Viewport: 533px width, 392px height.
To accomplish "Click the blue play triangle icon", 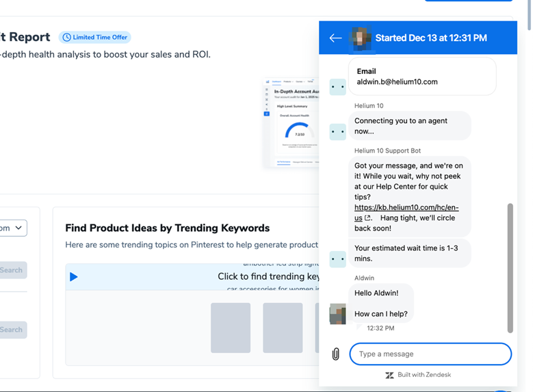I will click(74, 276).
